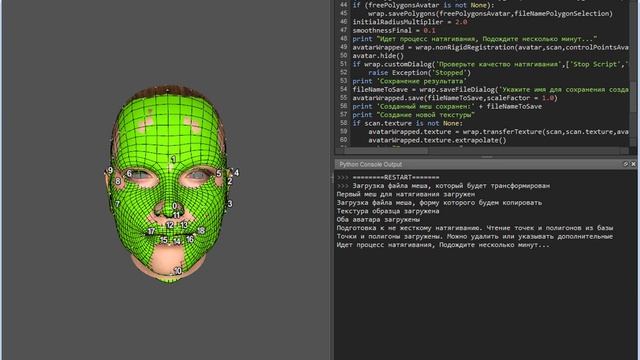The height and width of the screenshot is (360, 640).
Task: Click code line starting 'avatarWrapped.save(fileNameToSave'
Action: click(x=455, y=98)
